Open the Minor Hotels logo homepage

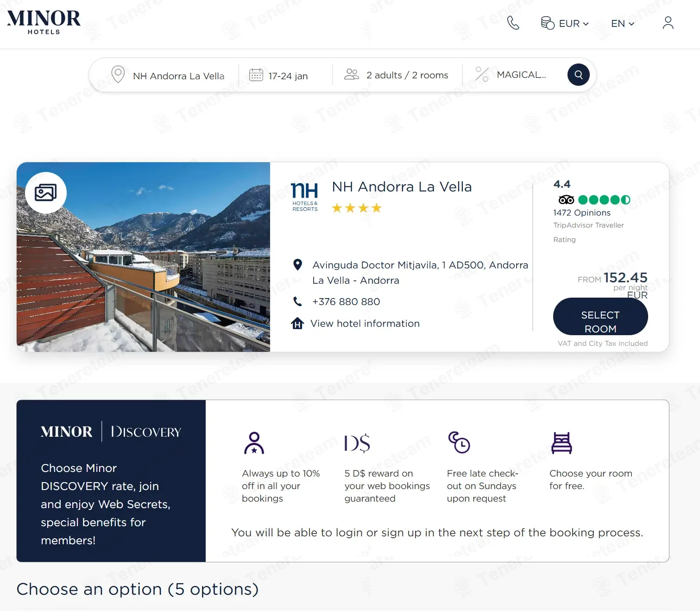(44, 22)
